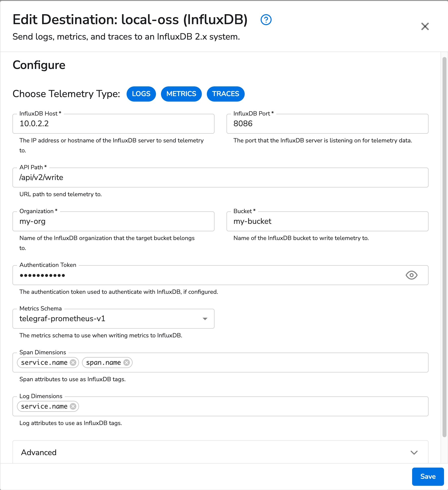
Task: Click inside the Span Dimensions field
Action: (224, 363)
